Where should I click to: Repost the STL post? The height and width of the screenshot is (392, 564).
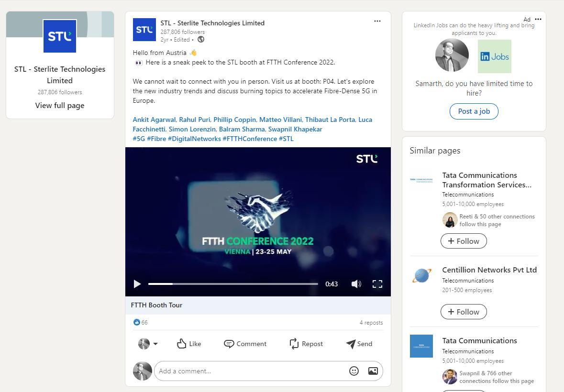pos(306,344)
